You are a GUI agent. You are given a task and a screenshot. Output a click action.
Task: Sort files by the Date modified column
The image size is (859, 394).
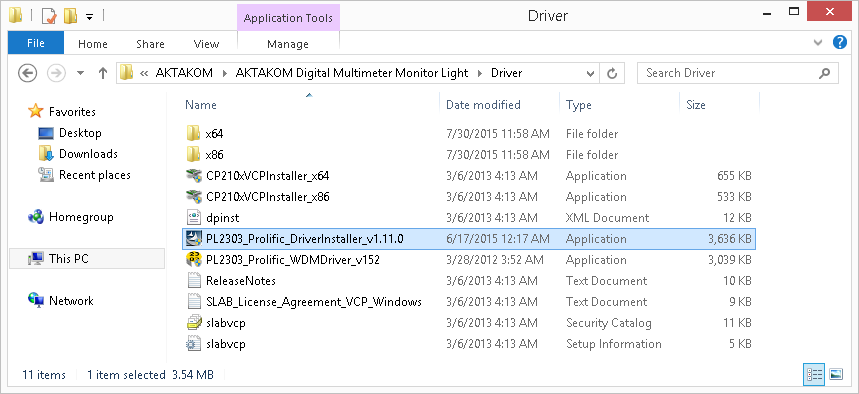483,105
